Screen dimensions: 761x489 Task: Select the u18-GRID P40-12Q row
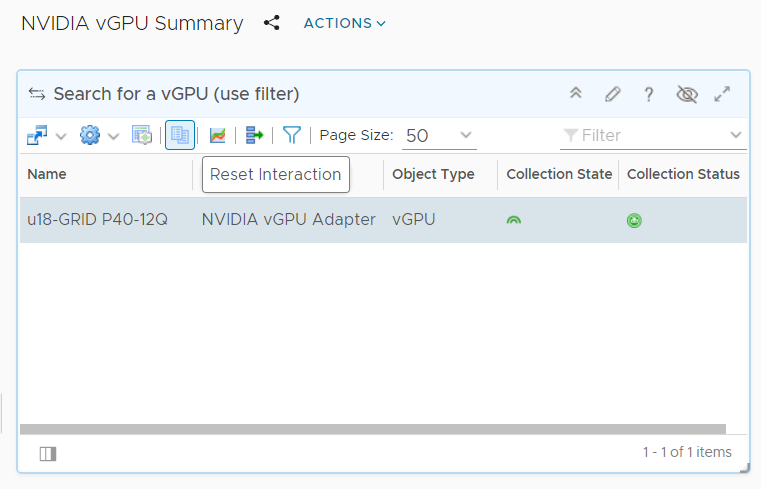(x=96, y=219)
